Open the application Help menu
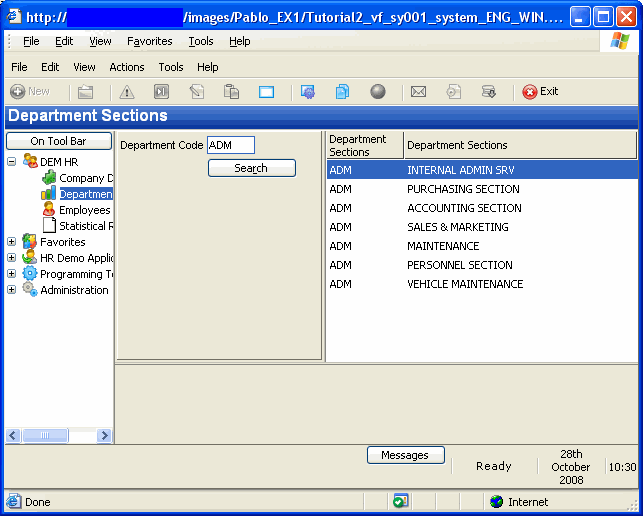Viewport: 643px width, 516px height. tap(207, 67)
